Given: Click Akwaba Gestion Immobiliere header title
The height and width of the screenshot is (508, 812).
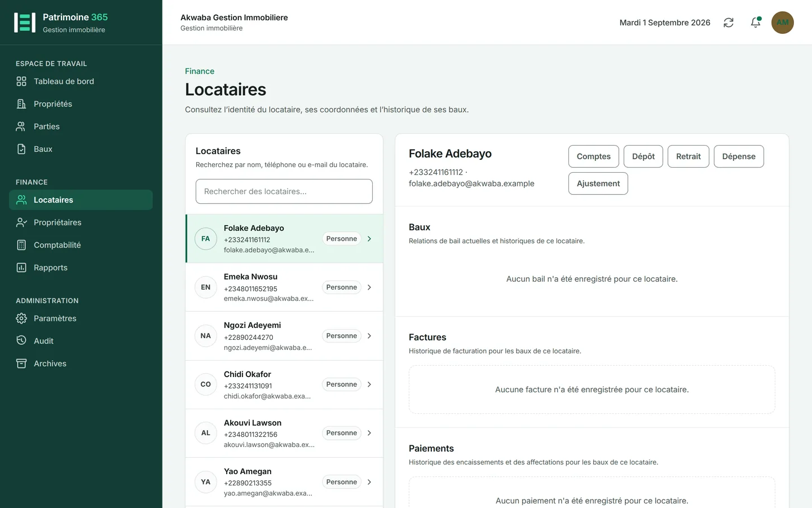Looking at the screenshot, I should [x=234, y=17].
